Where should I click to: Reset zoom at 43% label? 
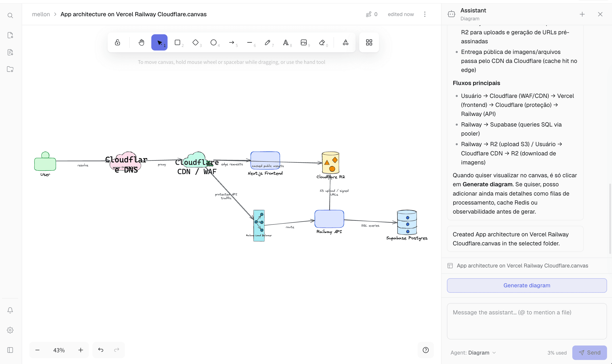tap(59, 350)
